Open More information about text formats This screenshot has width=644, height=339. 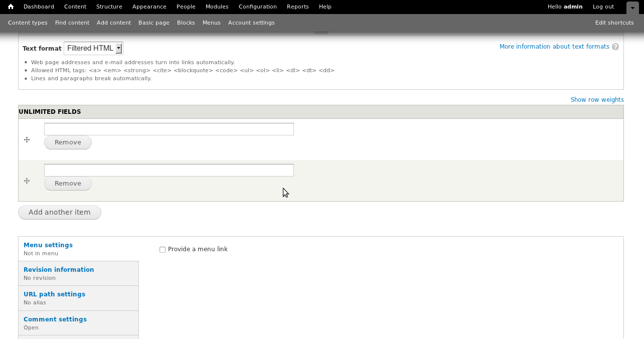(554, 47)
